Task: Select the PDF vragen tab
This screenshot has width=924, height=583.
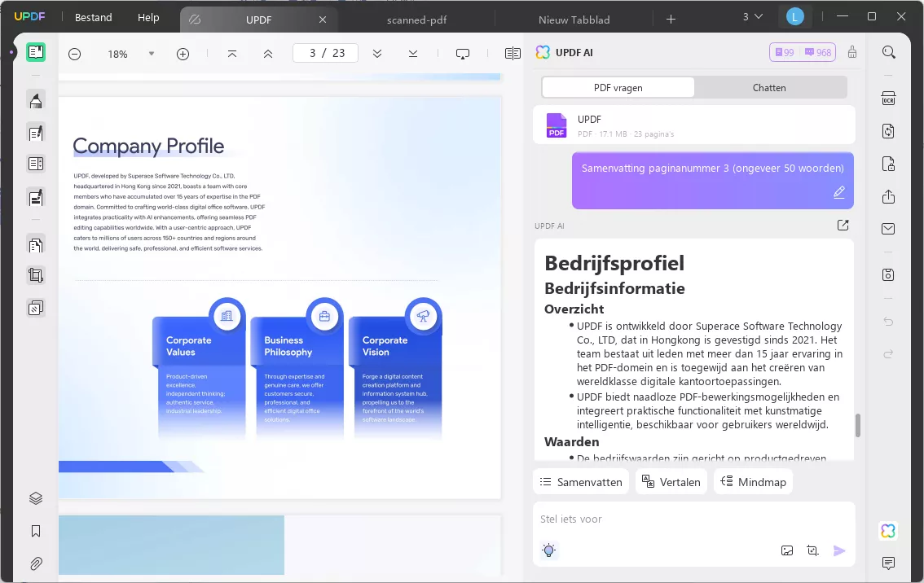Action: (x=618, y=88)
